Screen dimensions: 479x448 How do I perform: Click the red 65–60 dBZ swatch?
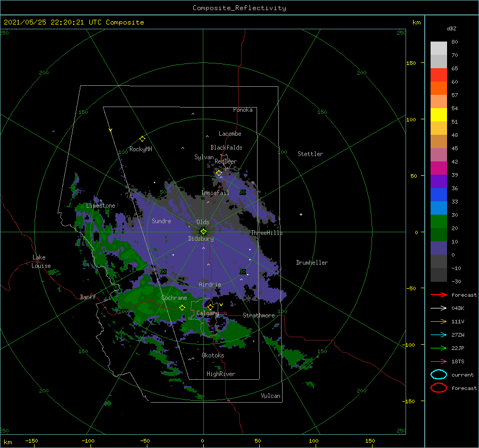[439, 75]
